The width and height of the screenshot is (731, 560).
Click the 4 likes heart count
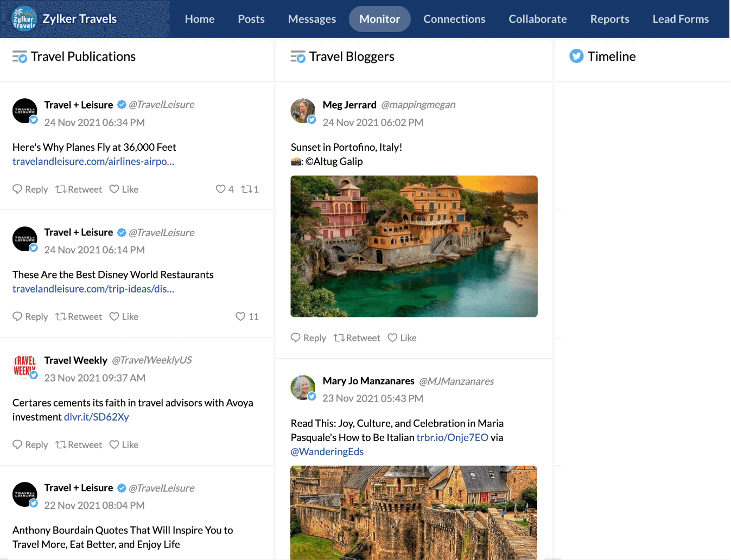click(225, 189)
